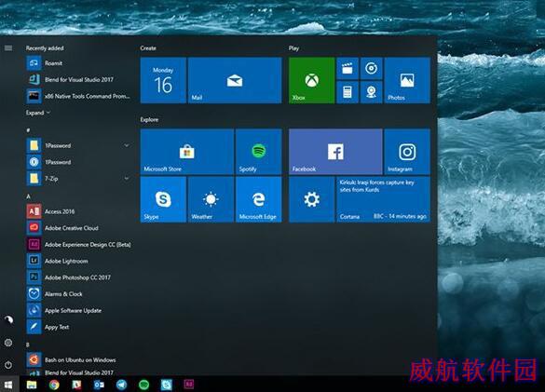Open Adobe XD from the taskbar

[189, 385]
